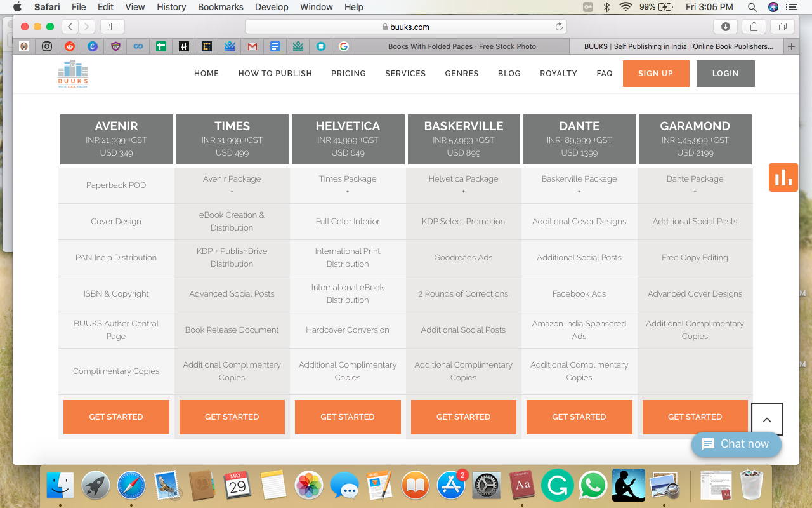
Task: Open the Chat now widget
Action: [x=737, y=444]
